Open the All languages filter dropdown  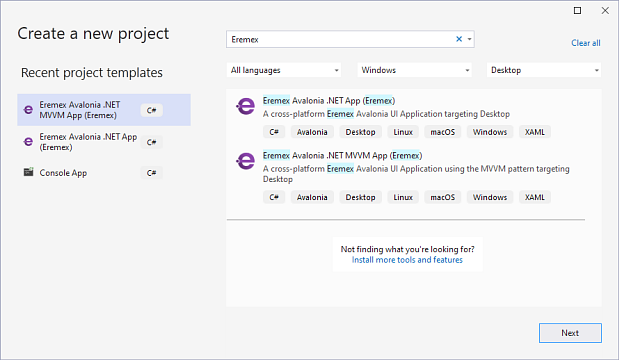pyautogui.click(x=284, y=70)
